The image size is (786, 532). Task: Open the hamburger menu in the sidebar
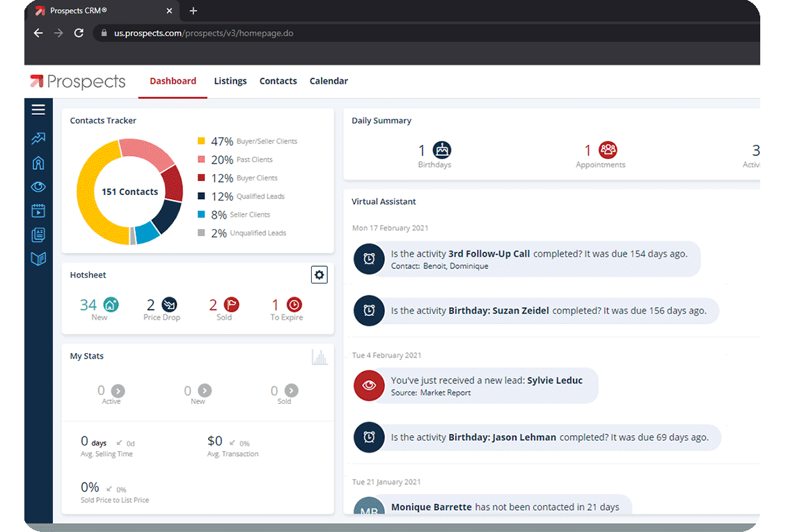tap(38, 110)
